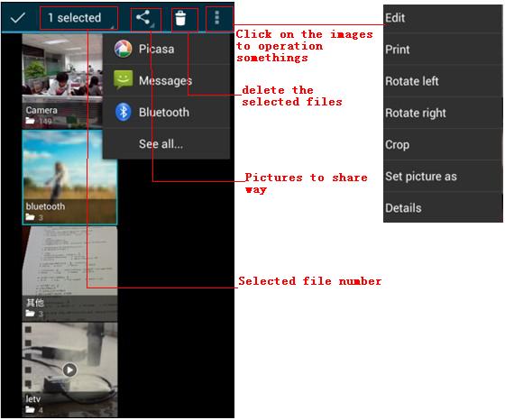Viewport: 505px width, 420px height.
Task: Click the 'Camera' album label
Action: [41, 110]
